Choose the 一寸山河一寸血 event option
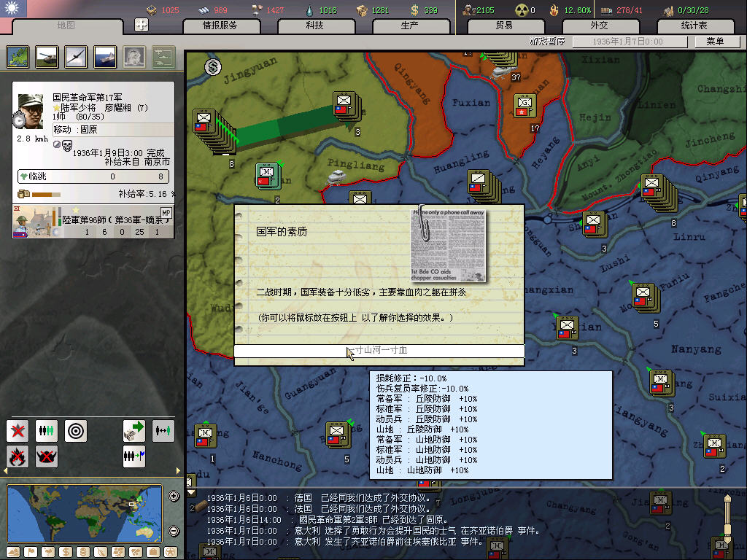 pos(379,351)
